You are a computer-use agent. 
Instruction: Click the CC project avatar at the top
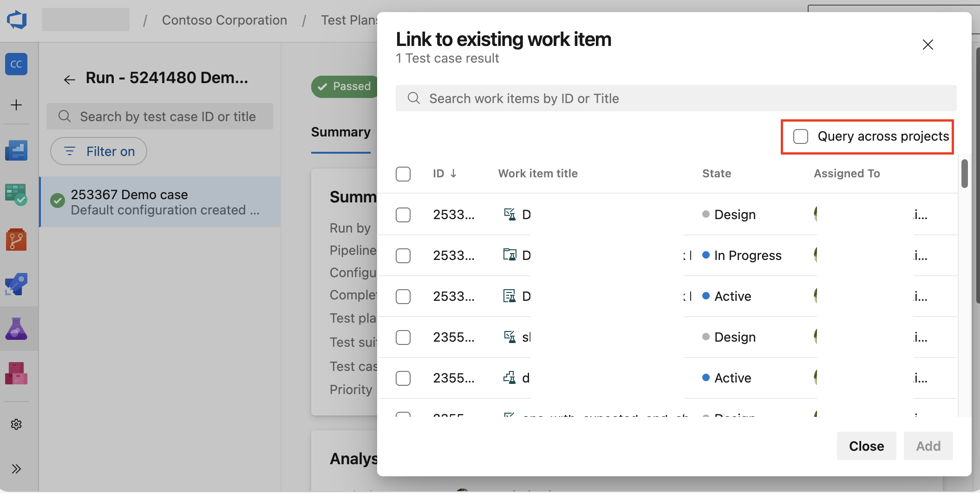[17, 64]
